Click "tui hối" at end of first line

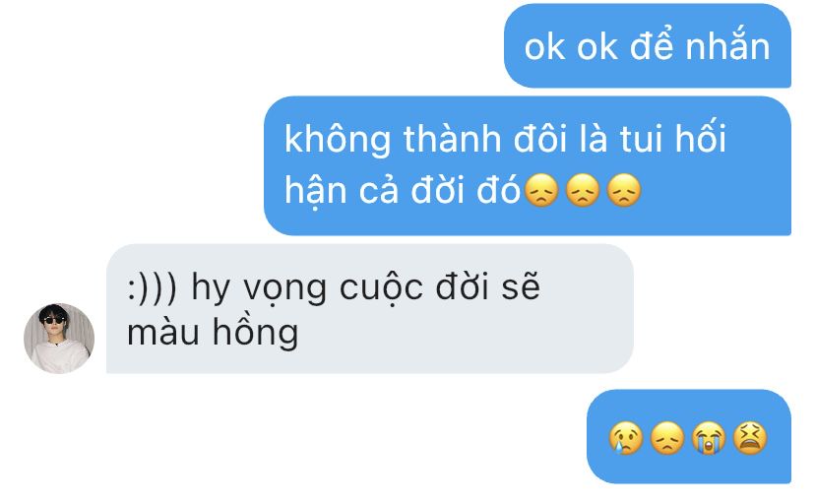pyautogui.click(x=673, y=139)
